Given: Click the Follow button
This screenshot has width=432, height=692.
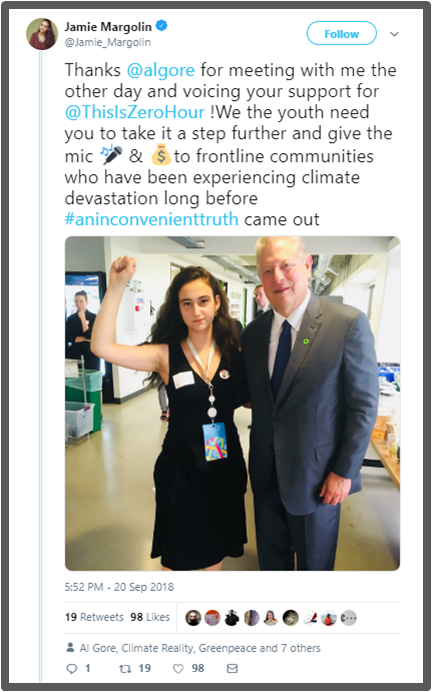Looking at the screenshot, I should point(342,34).
